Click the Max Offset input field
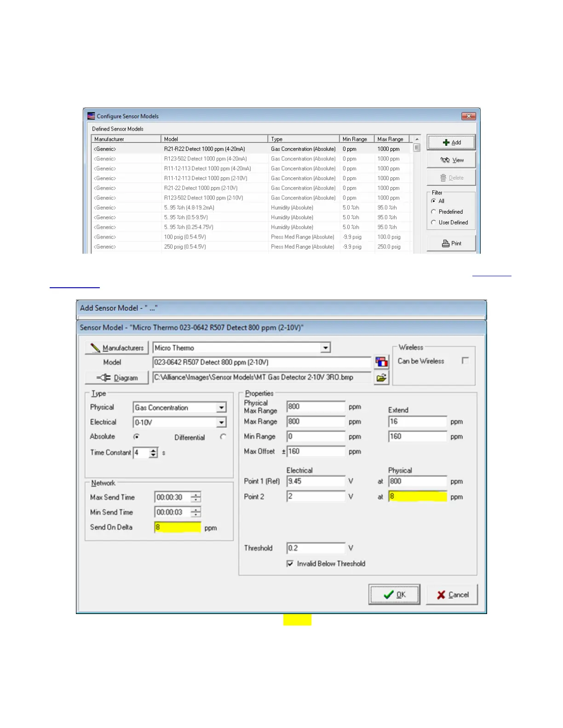Image resolution: width=563 pixels, height=728 pixels. (316, 451)
